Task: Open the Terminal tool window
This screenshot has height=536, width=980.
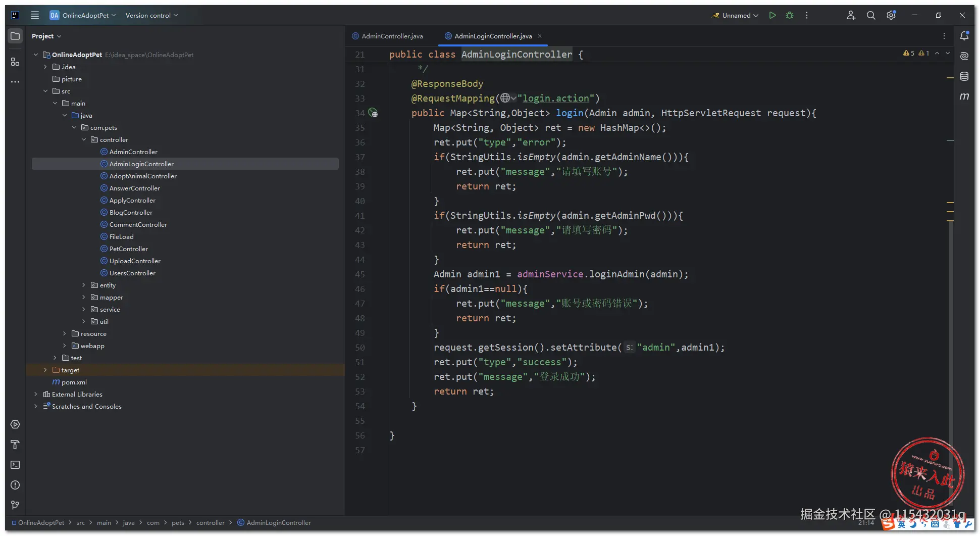Action: [15, 465]
